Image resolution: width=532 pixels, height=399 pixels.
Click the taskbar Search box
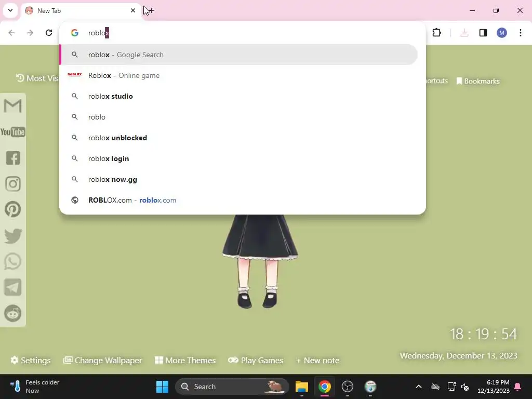(x=232, y=387)
